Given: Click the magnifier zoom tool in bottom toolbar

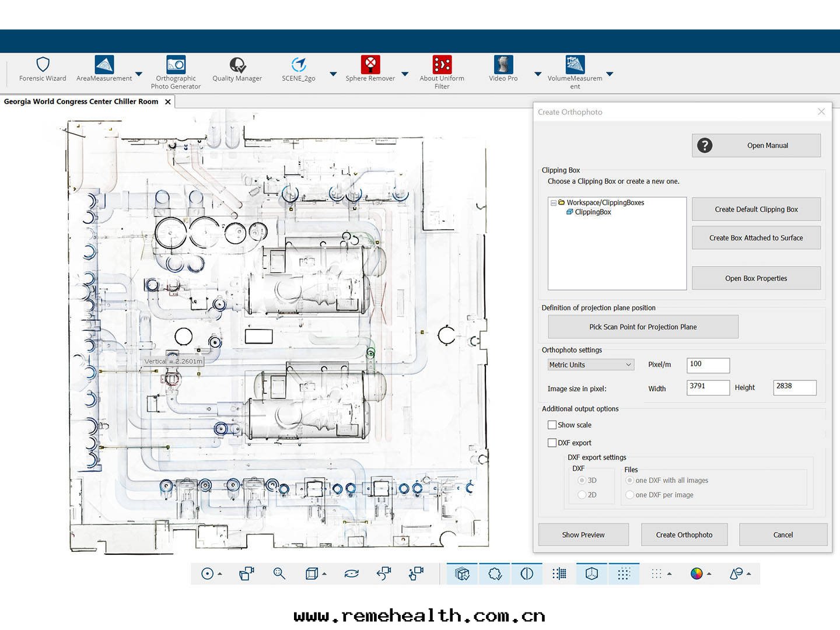Looking at the screenshot, I should point(279,574).
